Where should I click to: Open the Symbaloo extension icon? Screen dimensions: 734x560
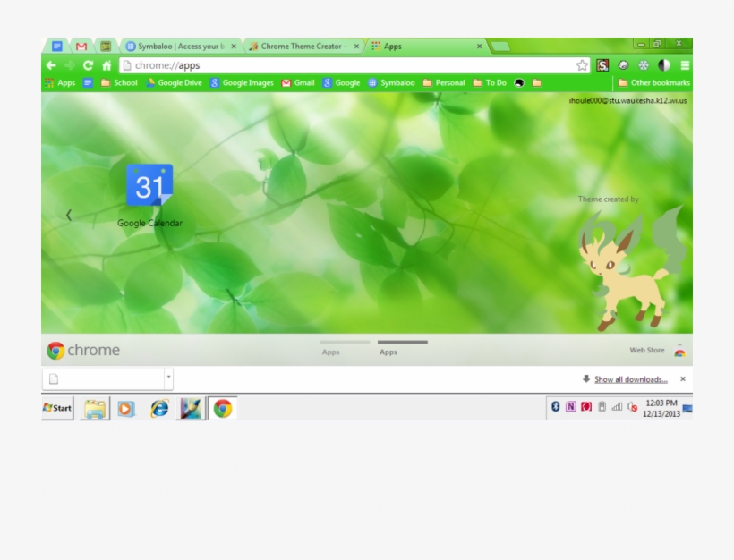tap(602, 64)
